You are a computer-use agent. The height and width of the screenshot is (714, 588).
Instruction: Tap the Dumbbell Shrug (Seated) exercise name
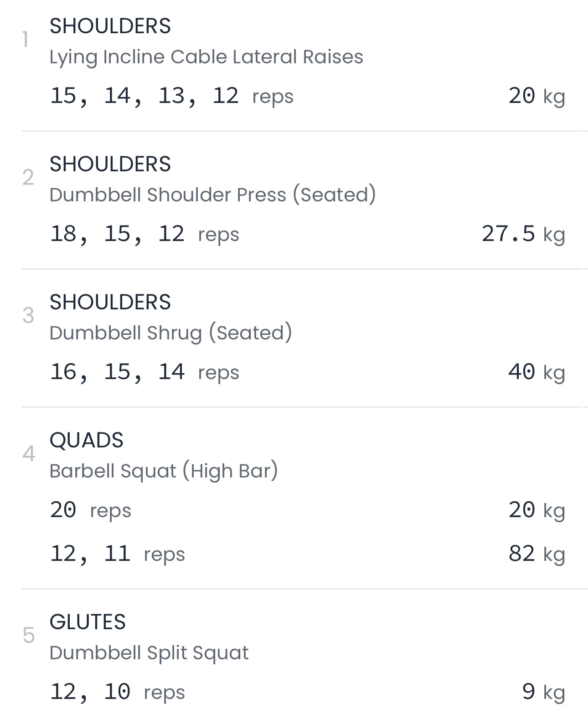[170, 333]
